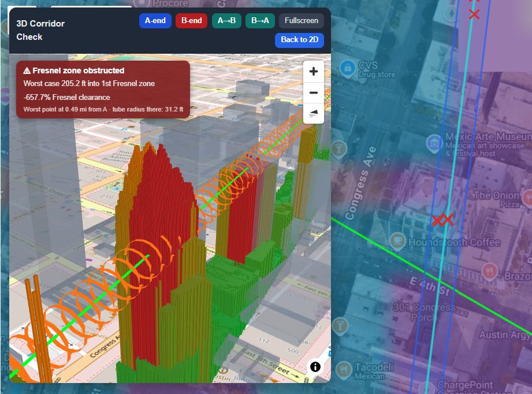532x394 pixels.
Task: Open map attribution info icon
Action: (315, 366)
